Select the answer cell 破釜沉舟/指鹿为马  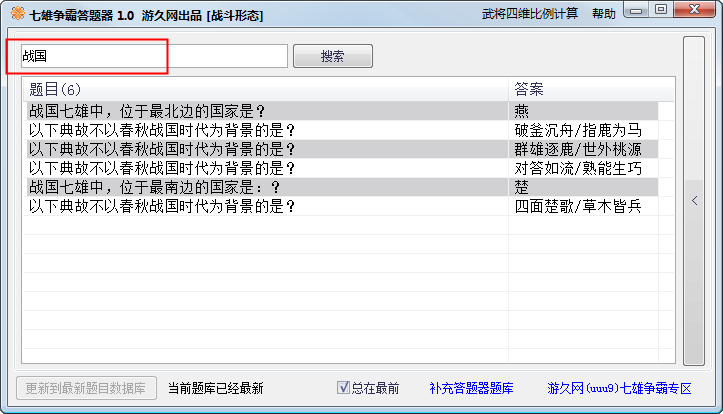pos(584,130)
